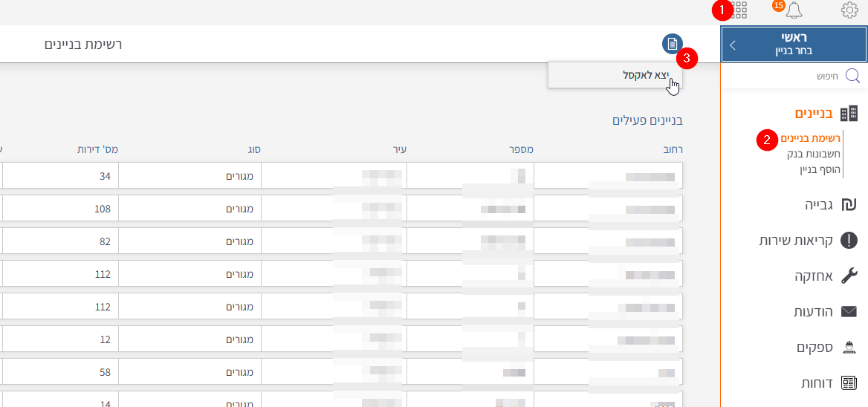Image resolution: width=868 pixels, height=407 pixels.
Task: Click the buildings icon next to בניינים
Action: (x=849, y=114)
